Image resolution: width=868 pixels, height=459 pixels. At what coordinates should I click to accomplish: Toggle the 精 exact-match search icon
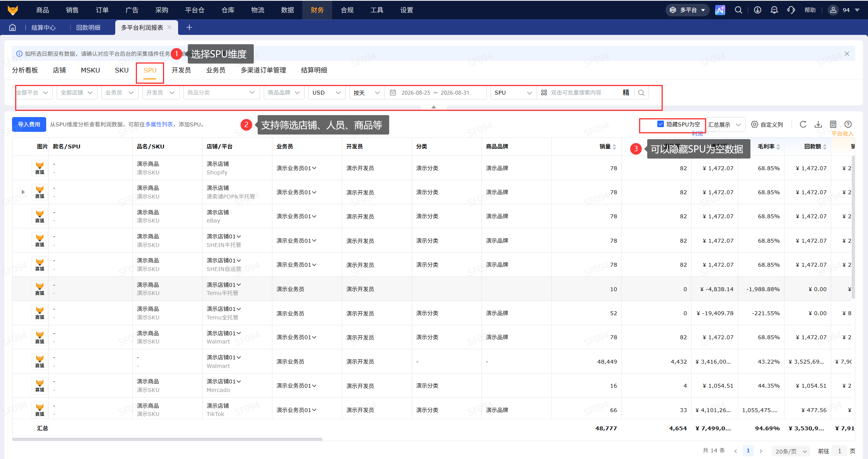click(626, 93)
